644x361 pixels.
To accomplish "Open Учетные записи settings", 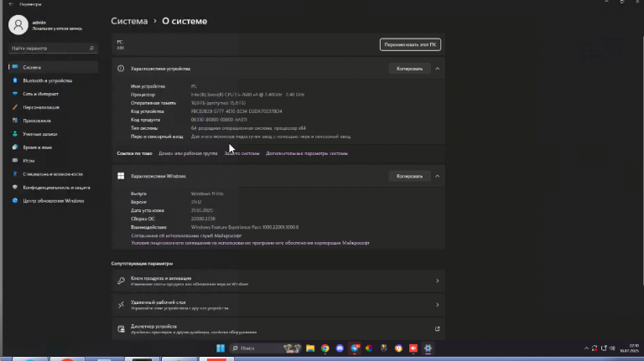I will coord(53,134).
